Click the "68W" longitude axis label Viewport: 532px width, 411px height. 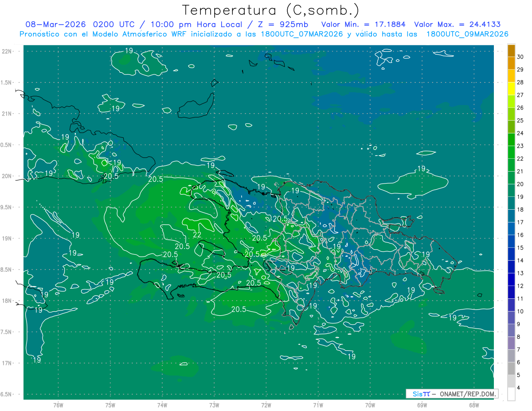tap(473, 405)
